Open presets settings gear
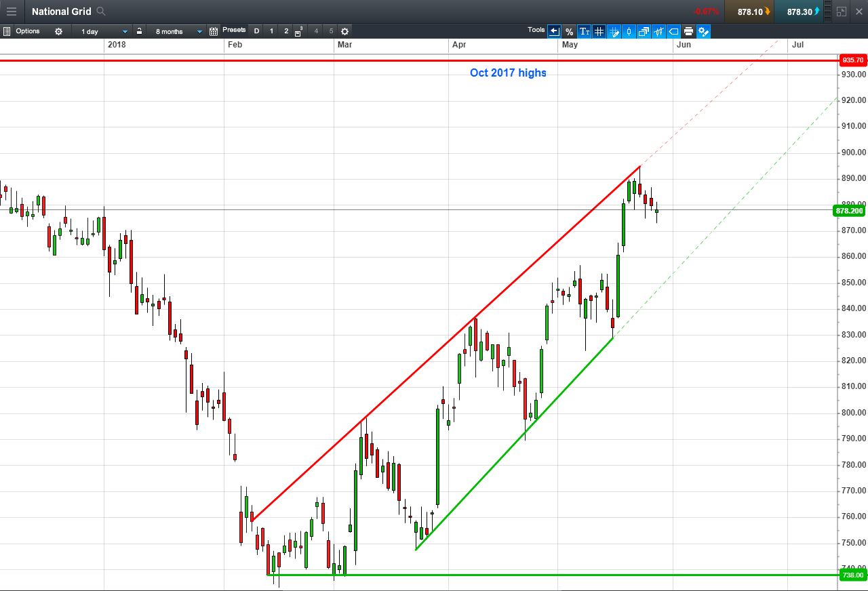 click(344, 31)
